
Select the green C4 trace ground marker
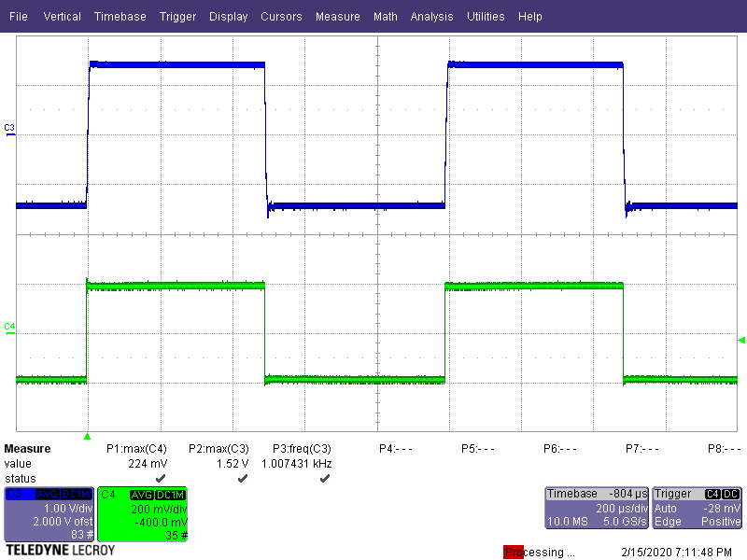click(x=9, y=329)
